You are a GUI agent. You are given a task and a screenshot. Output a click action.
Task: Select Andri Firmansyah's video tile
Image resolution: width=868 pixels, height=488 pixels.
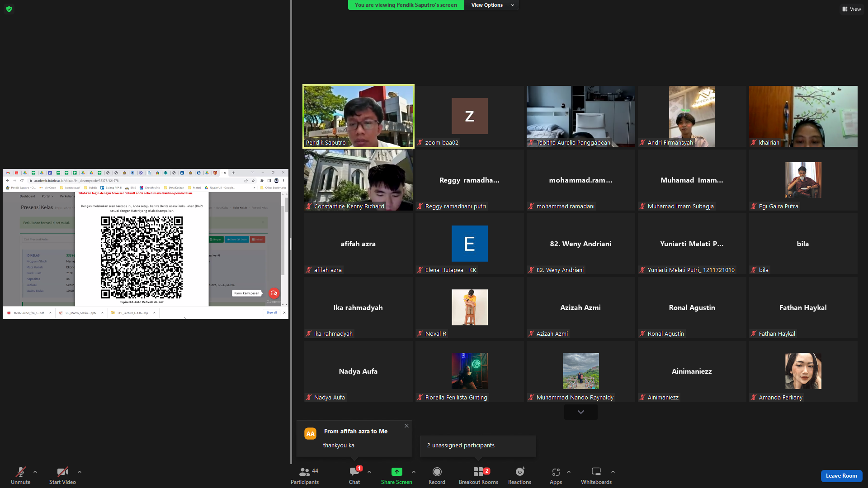[692, 117]
